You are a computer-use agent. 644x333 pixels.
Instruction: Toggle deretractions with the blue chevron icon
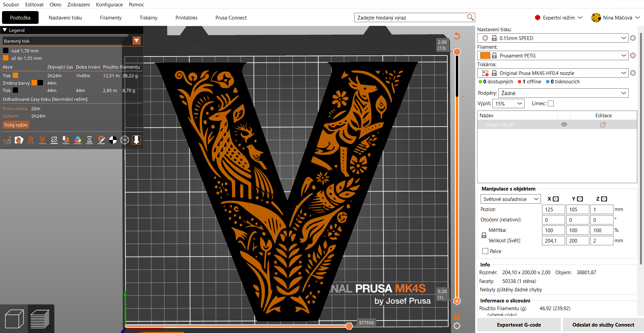42,140
